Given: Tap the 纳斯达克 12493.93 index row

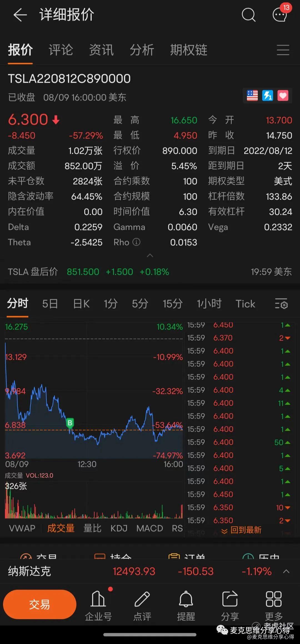Looking at the screenshot, I should [x=150, y=571].
